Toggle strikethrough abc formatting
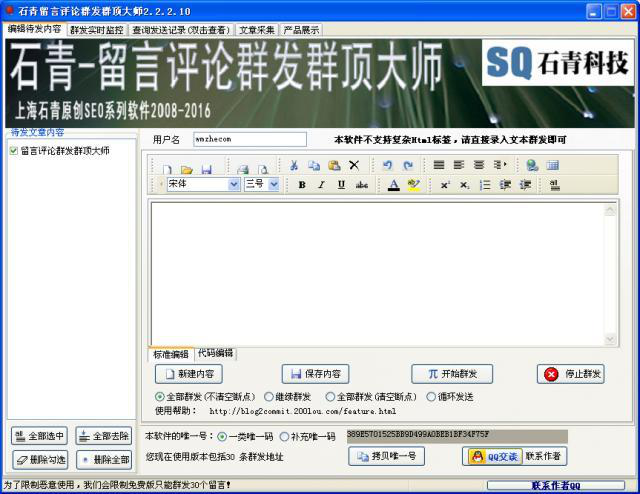Screen dimensions: 640x494 pos(362,185)
